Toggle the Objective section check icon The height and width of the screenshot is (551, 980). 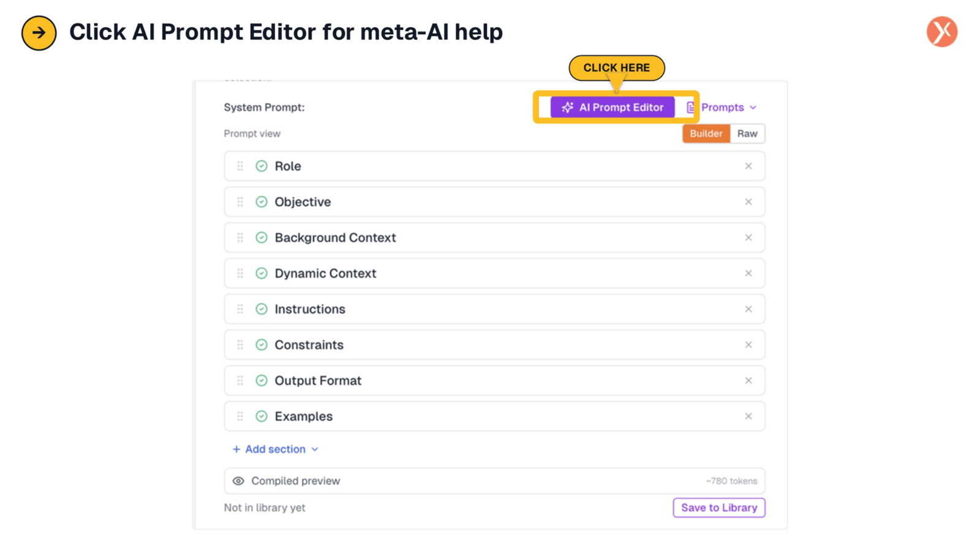[262, 201]
